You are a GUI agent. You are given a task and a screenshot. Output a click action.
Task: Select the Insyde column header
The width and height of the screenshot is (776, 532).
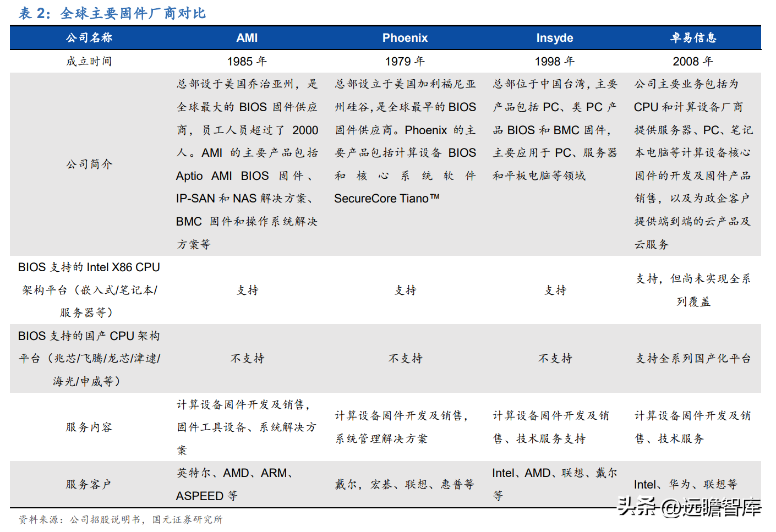point(555,37)
